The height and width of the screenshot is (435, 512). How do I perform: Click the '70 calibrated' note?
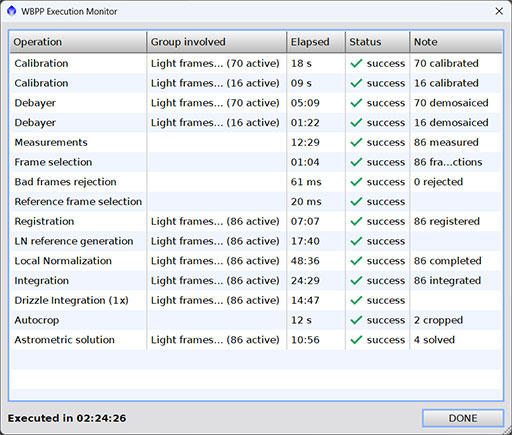pos(446,63)
